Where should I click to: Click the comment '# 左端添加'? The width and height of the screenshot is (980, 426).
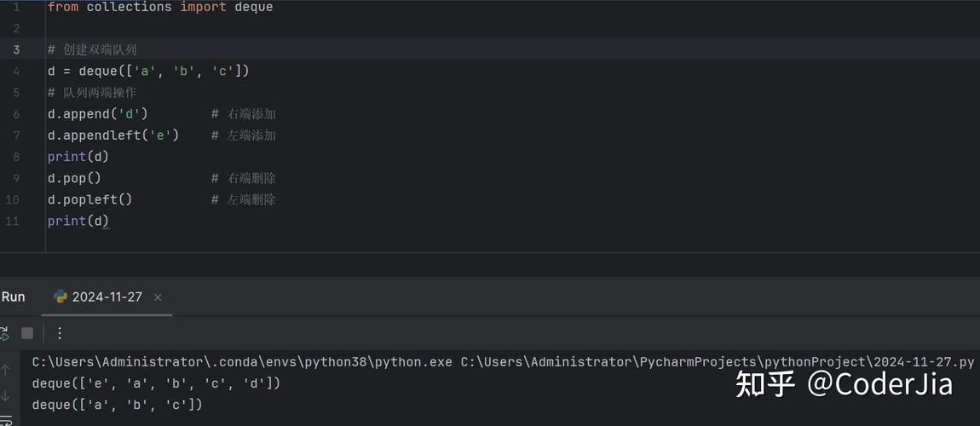click(x=243, y=135)
